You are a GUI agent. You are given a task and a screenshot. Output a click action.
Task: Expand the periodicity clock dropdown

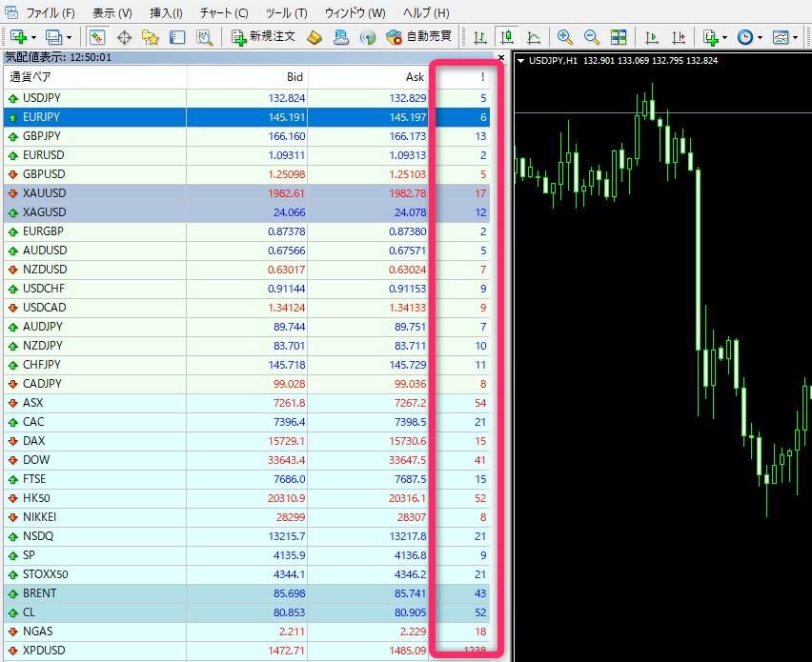(x=760, y=37)
